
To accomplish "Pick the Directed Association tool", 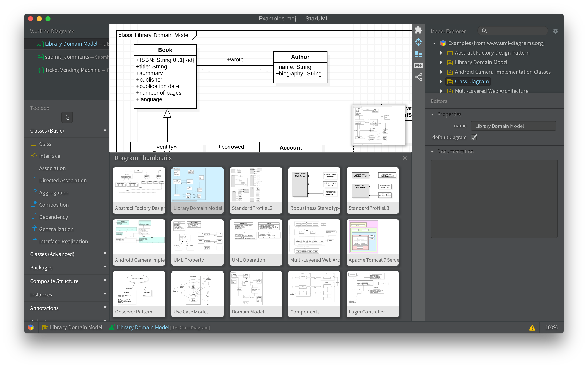I will pyautogui.click(x=63, y=180).
